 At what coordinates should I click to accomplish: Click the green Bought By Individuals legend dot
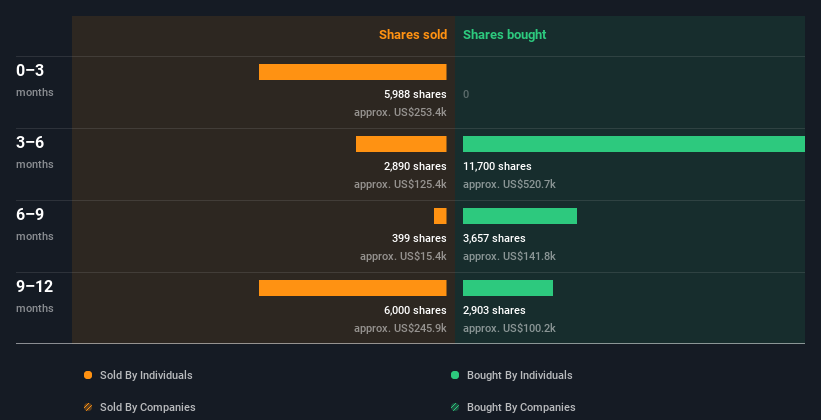tap(455, 375)
